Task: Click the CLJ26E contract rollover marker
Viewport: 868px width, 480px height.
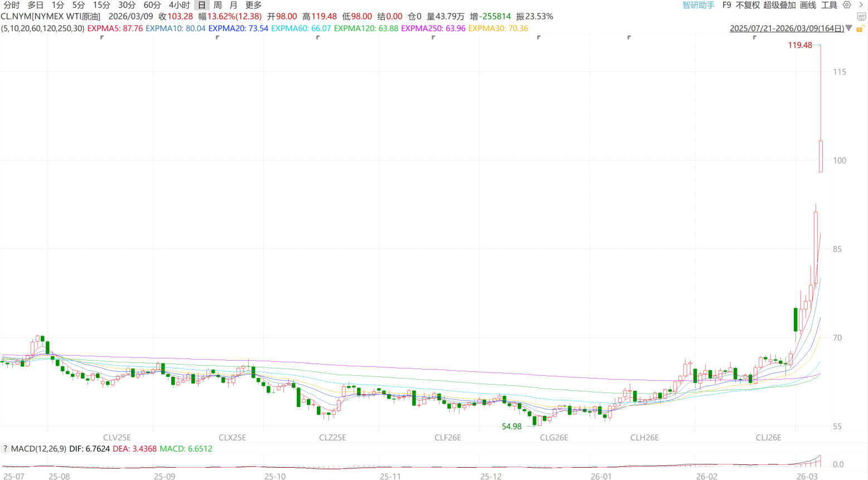Action: click(768, 438)
